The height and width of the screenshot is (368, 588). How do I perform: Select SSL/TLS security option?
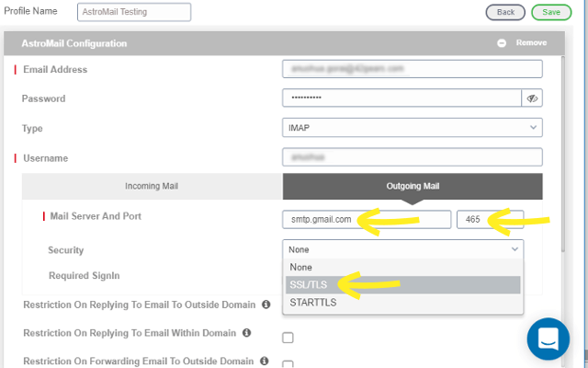pyautogui.click(x=402, y=284)
